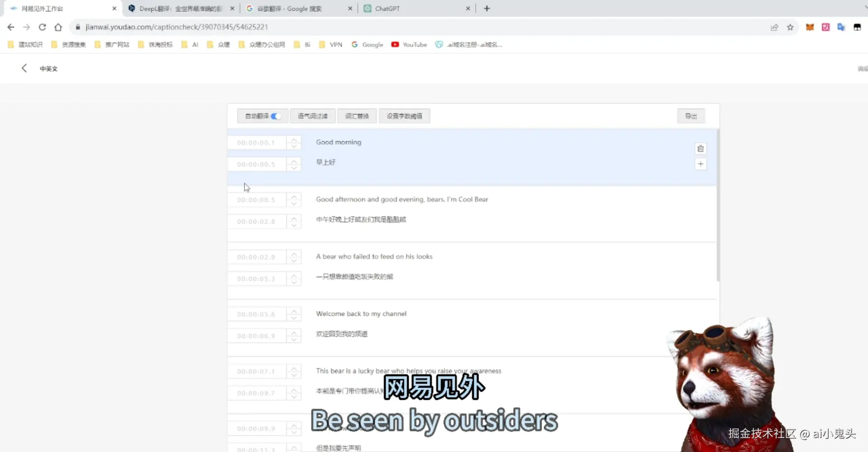Click the browser forward arrow

(27, 27)
